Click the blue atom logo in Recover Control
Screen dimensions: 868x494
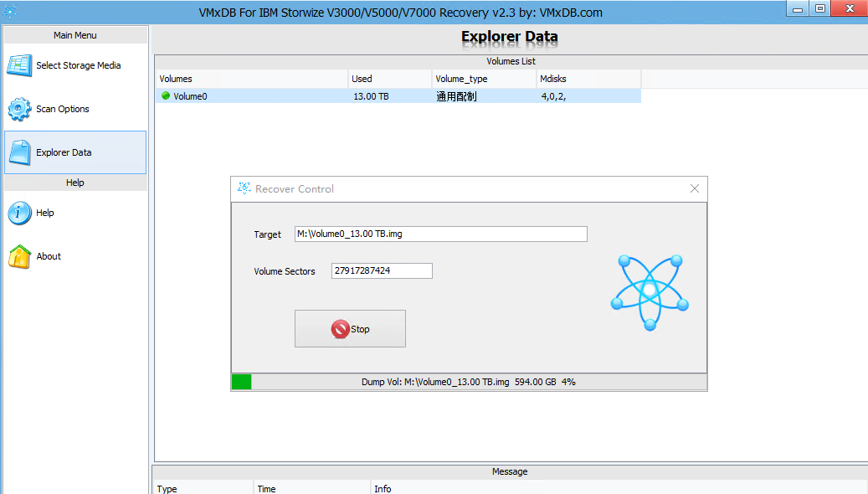(650, 292)
